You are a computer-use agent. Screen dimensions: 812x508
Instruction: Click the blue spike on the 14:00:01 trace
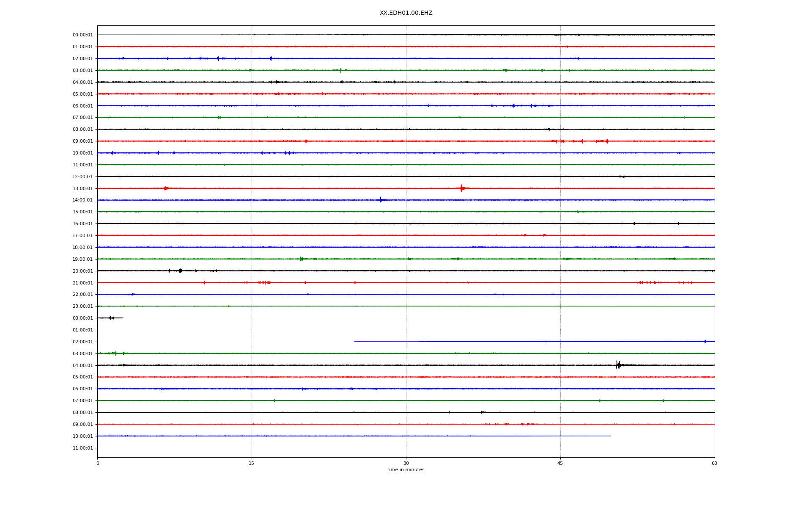point(381,200)
